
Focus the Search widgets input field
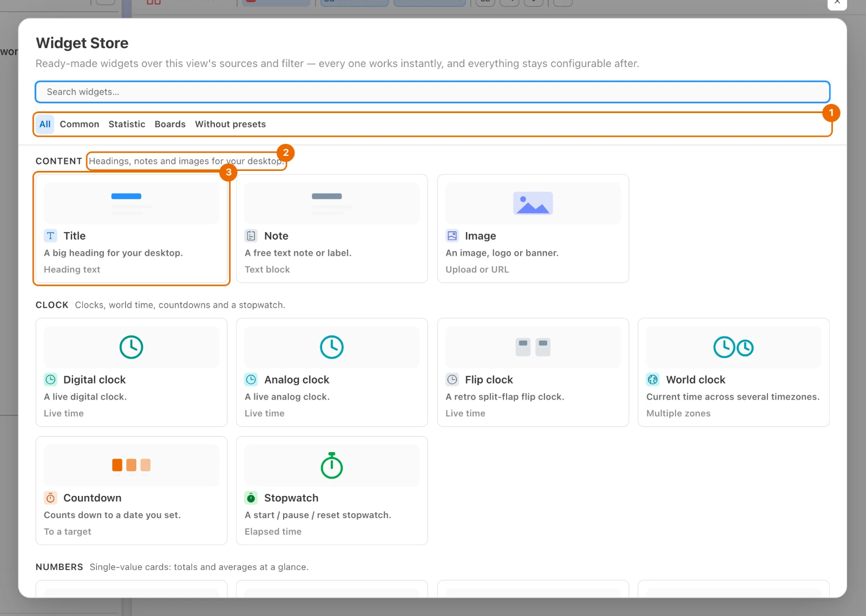432,92
